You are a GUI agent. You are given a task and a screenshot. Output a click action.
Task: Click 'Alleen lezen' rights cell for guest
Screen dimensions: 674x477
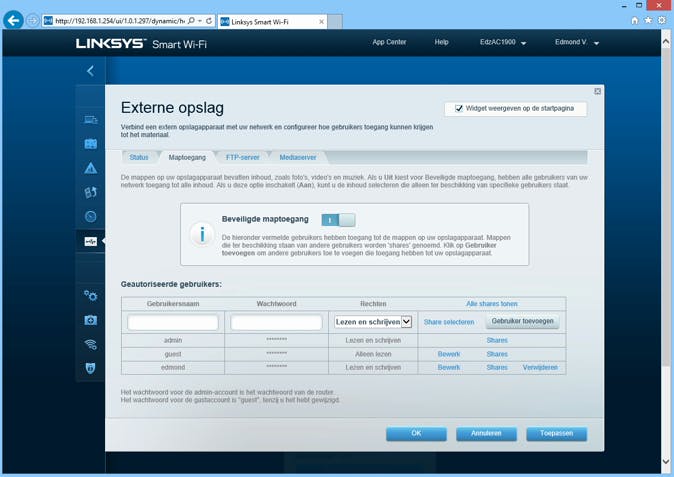click(373, 354)
